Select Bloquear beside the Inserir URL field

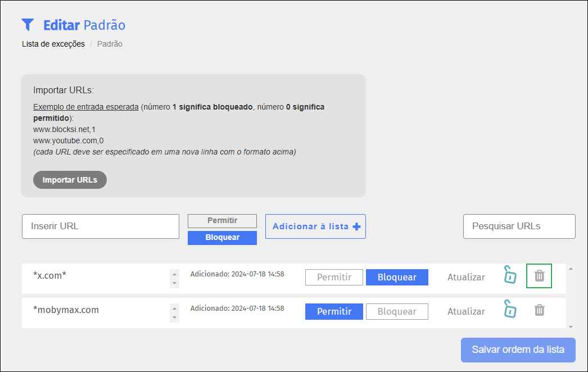pos(223,238)
